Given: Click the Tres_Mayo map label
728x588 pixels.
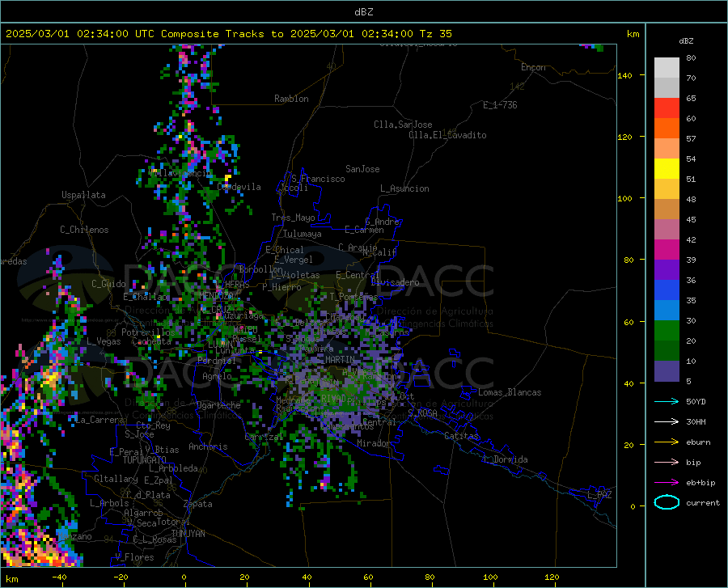Looking at the screenshot, I should (x=293, y=218).
